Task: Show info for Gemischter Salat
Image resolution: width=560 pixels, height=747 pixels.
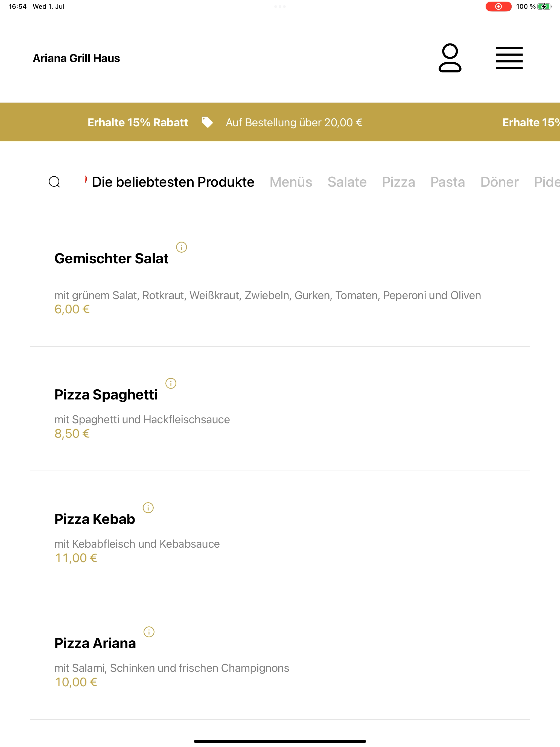Action: [x=181, y=247]
